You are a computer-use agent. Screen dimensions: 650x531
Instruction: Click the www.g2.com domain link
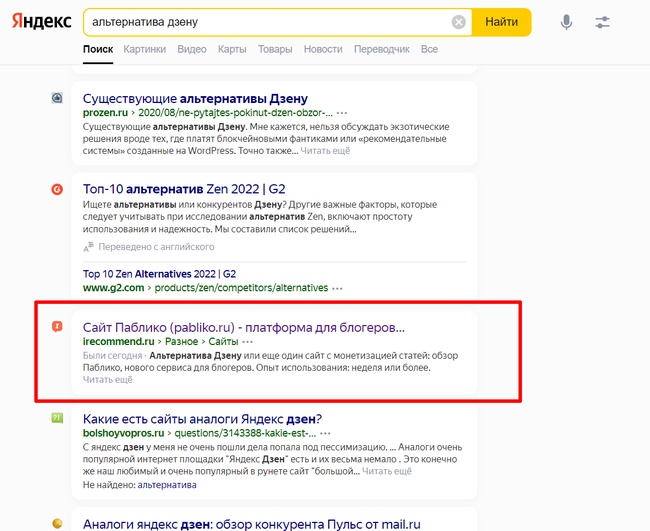pyautogui.click(x=113, y=288)
